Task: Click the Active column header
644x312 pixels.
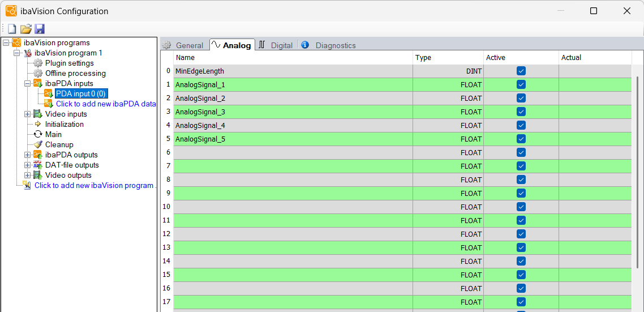Action: [x=521, y=58]
